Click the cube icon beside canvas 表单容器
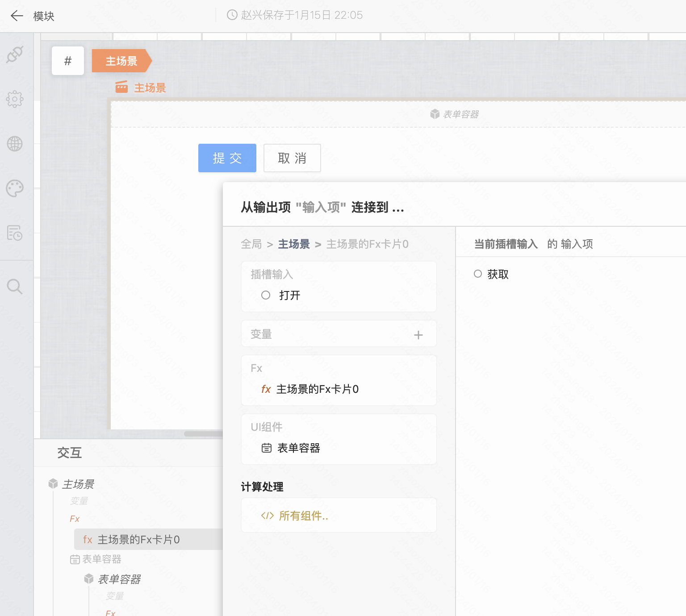The image size is (686, 616). pyautogui.click(x=435, y=114)
